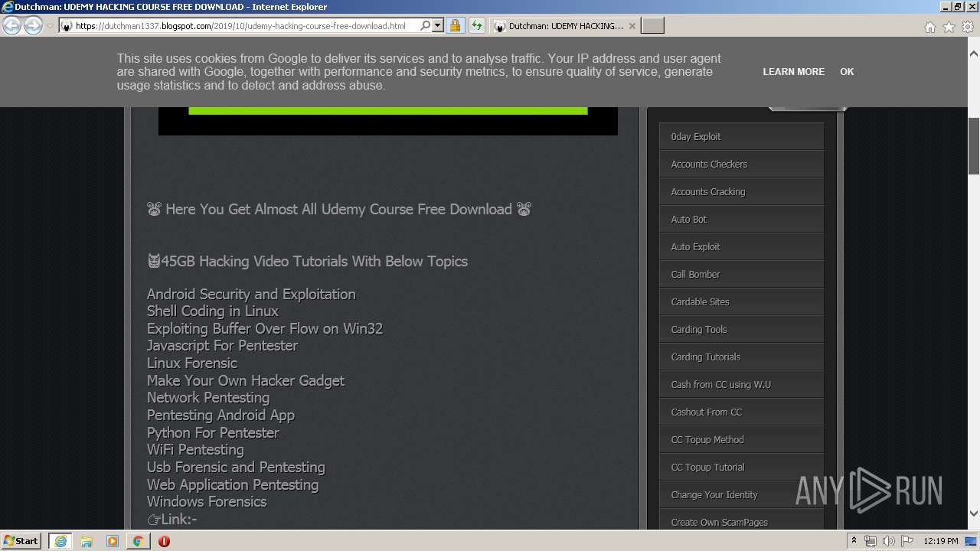The image size is (980, 551).
Task: Open recent pages dropdown next to Forward
Action: (50, 26)
